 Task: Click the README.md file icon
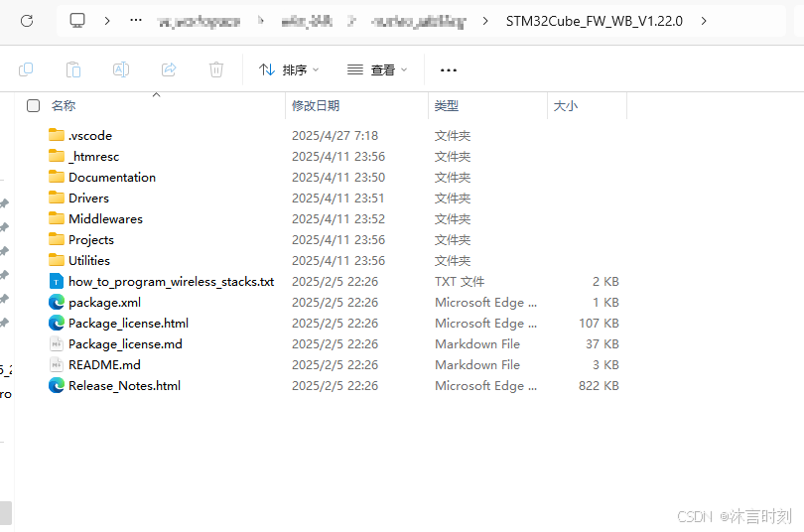[57, 364]
